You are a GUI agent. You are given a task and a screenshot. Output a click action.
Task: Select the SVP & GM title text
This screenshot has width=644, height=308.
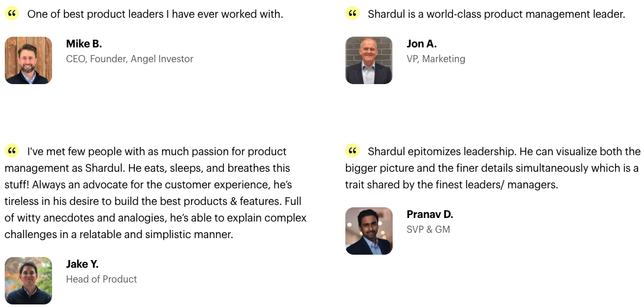click(428, 229)
